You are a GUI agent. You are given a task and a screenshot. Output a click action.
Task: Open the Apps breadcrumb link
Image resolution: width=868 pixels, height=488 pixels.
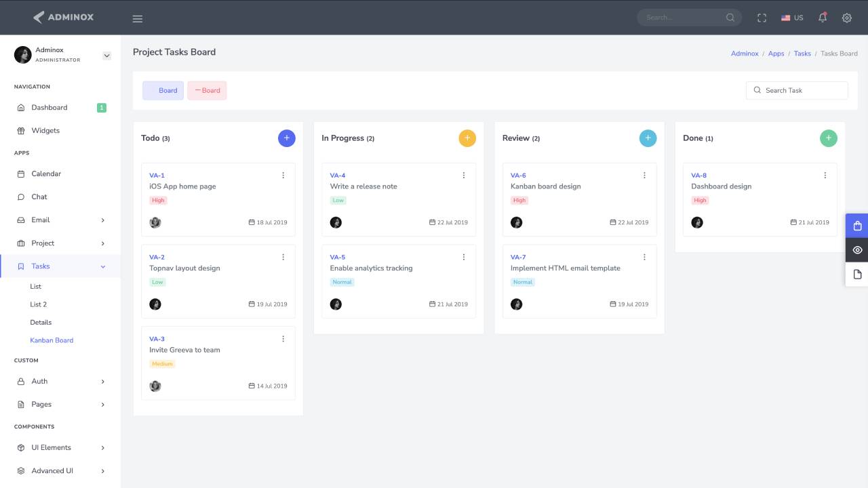point(776,54)
